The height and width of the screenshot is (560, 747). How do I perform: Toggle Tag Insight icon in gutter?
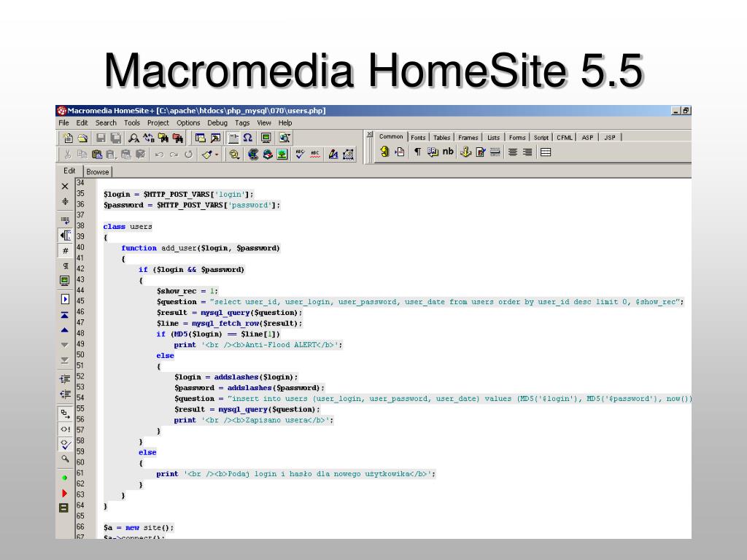pos(65,429)
